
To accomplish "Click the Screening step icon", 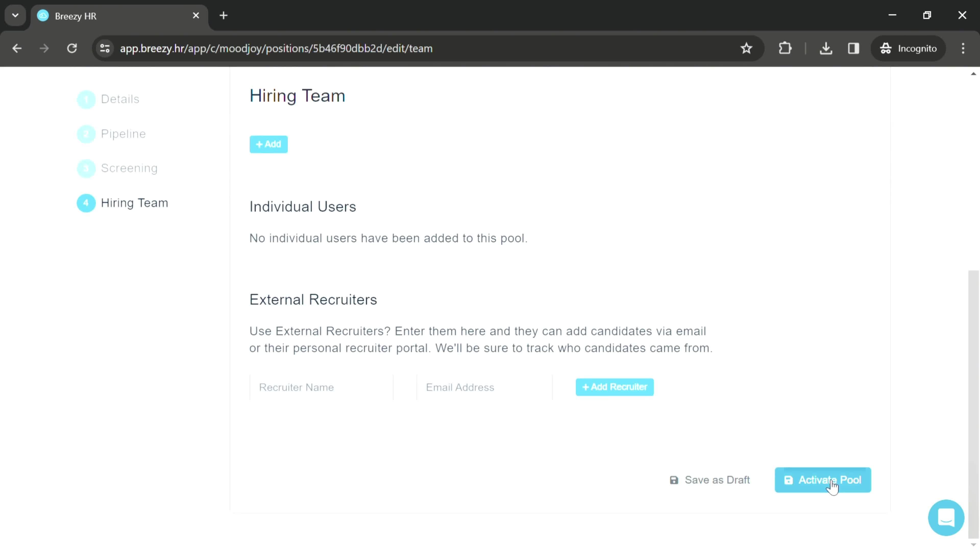I will pyautogui.click(x=86, y=168).
